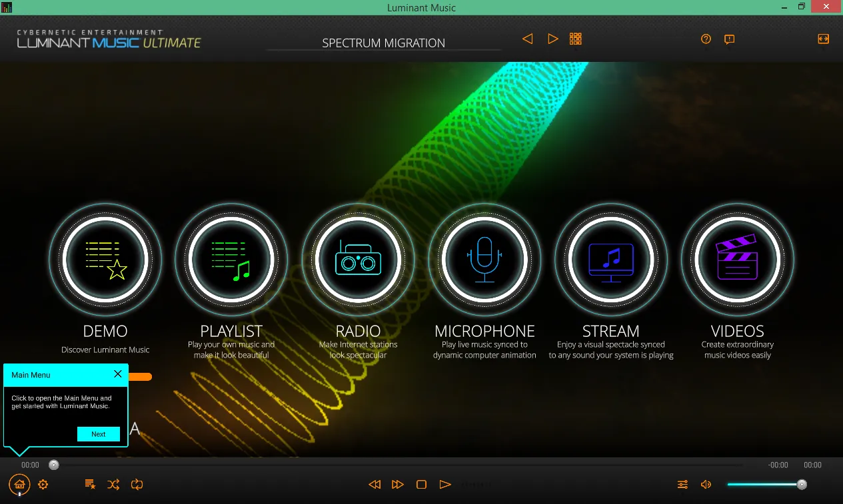The height and width of the screenshot is (504, 843).
Task: Click Next in the Main Menu tooltip
Action: pos(99,434)
